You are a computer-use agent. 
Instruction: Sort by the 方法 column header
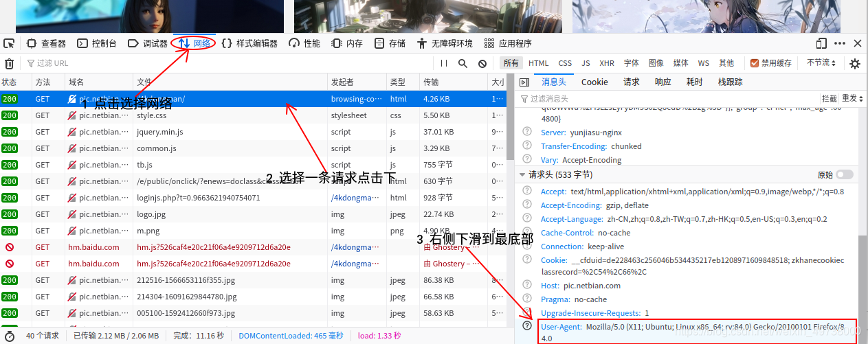click(x=48, y=82)
